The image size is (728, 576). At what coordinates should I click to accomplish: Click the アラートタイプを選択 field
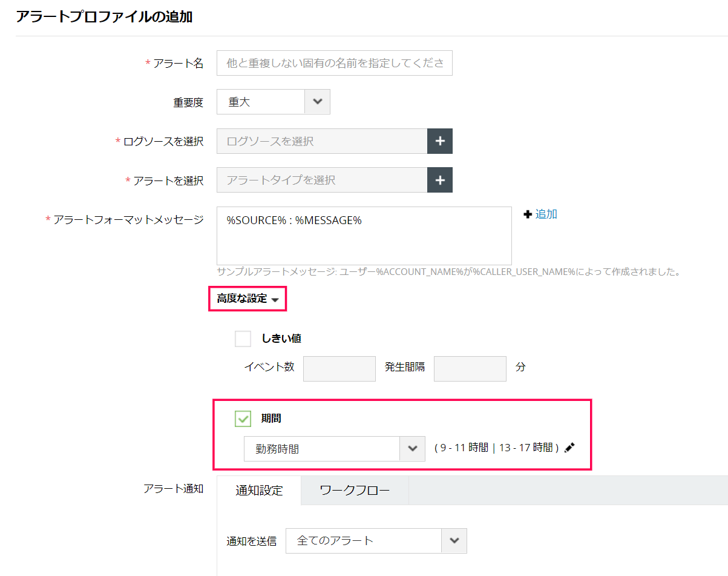click(322, 180)
